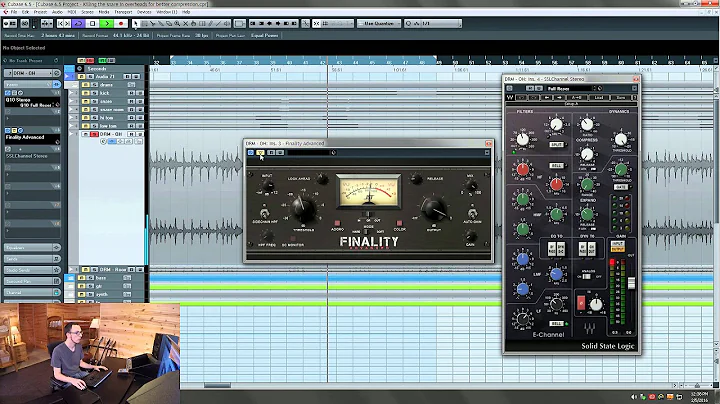Click the SSL output fader handle
The image size is (720, 404).
pyautogui.click(x=631, y=283)
